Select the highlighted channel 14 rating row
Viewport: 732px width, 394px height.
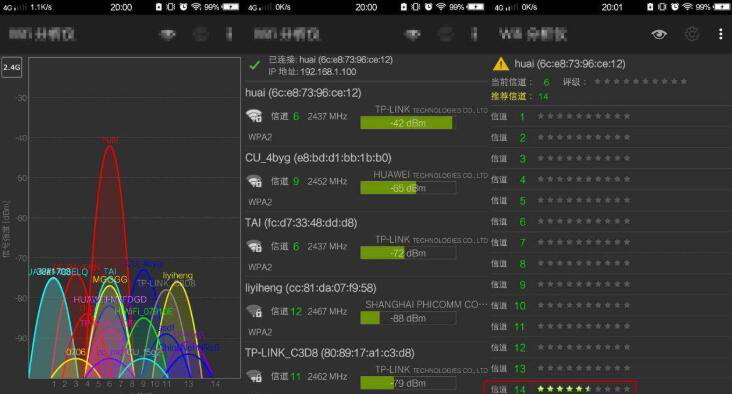click(x=560, y=388)
